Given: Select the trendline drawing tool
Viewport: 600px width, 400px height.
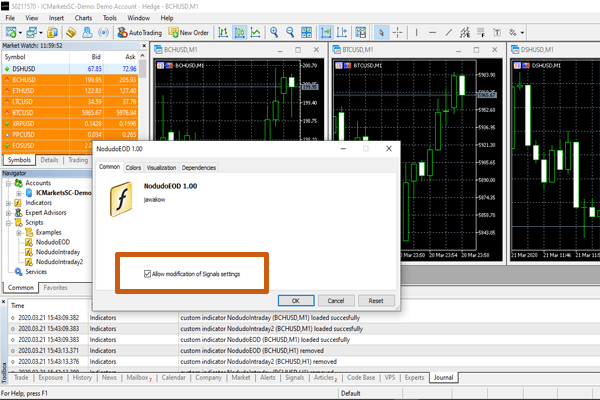Looking at the screenshot, I should pos(448,33).
